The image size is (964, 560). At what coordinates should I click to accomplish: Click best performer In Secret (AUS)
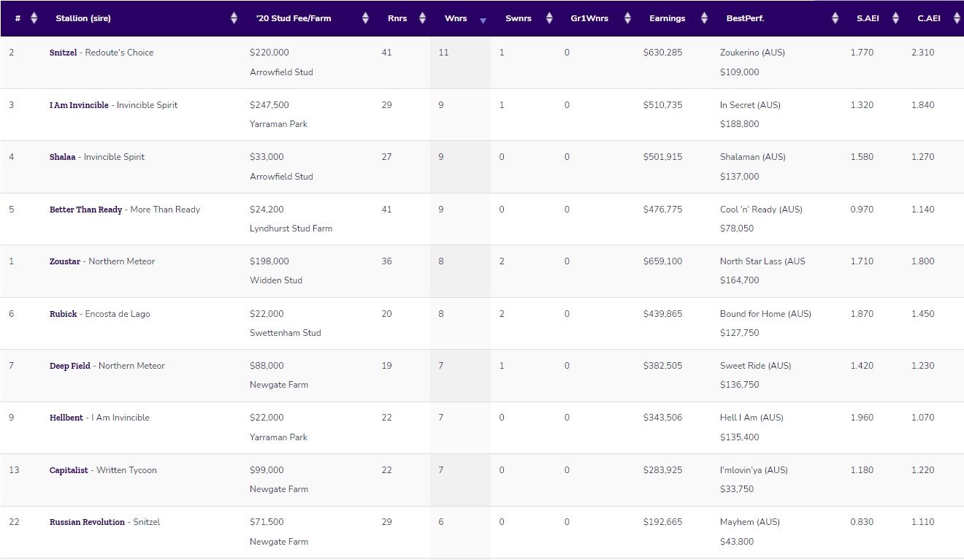750,105
